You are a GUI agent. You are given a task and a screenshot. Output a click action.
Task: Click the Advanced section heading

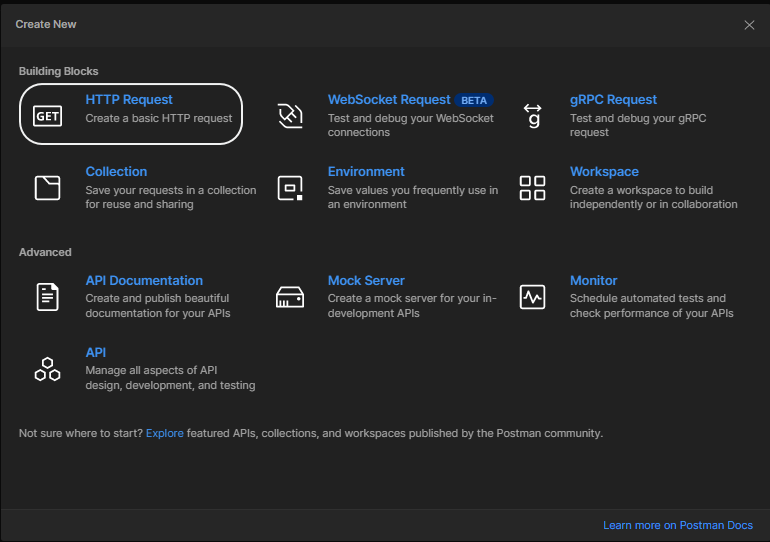(x=45, y=252)
